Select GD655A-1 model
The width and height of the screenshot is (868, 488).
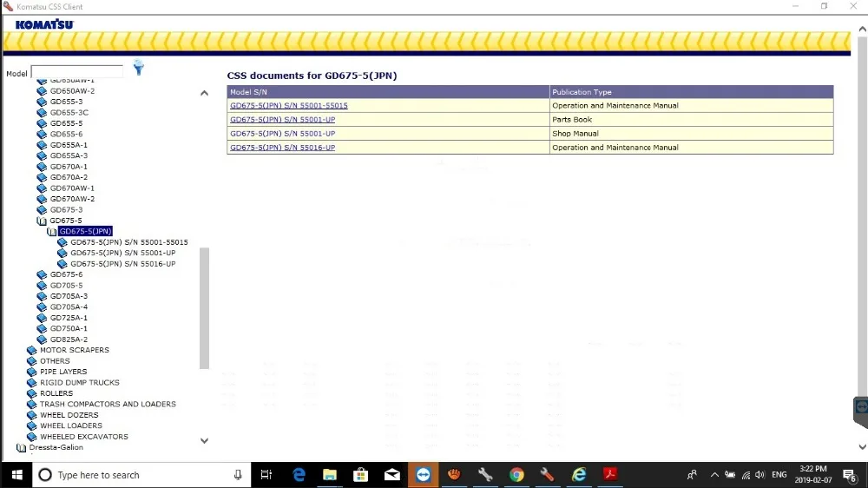tap(69, 144)
